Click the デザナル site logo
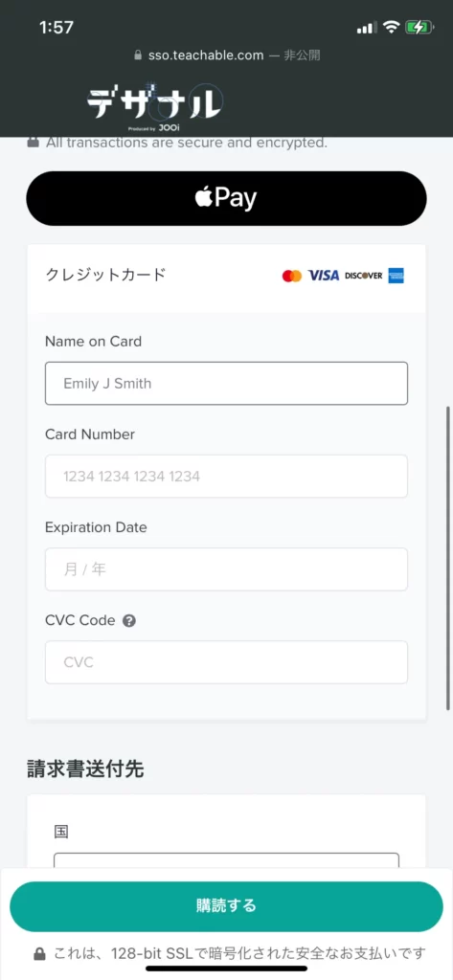The height and width of the screenshot is (980, 453). 154,101
